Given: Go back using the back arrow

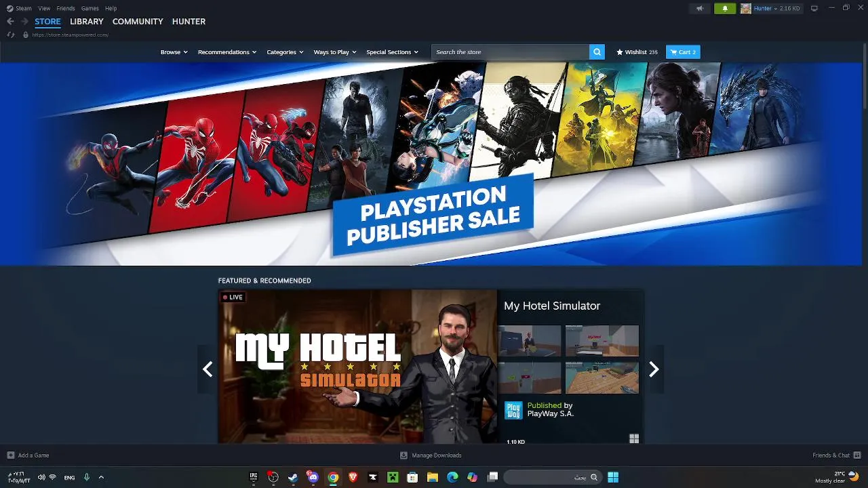Looking at the screenshot, I should pyautogui.click(x=10, y=22).
